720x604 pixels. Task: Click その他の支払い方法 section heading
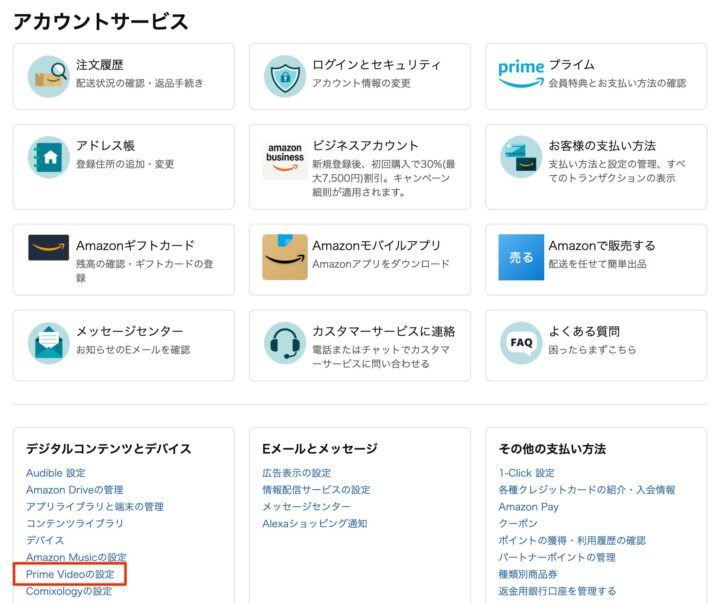click(552, 448)
